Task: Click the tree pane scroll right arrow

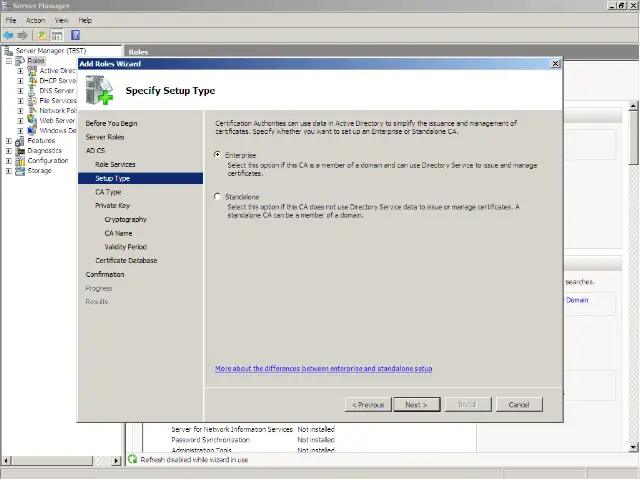Action: point(116,461)
